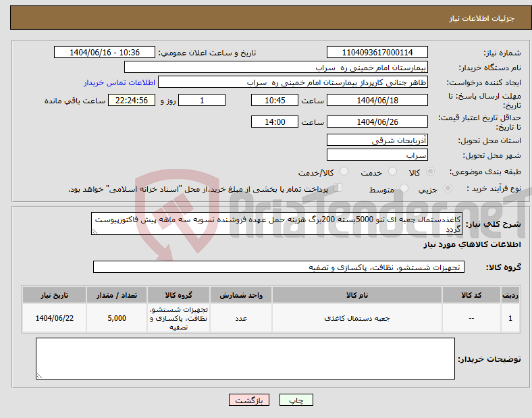This screenshot has width=532, height=418.
Task: Click the ردیف column header
Action: point(510,295)
